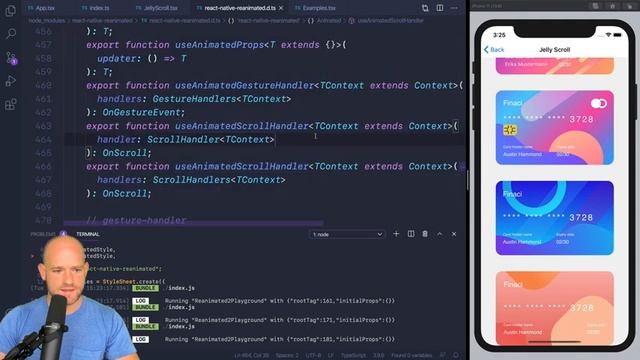Create a new terminal with plus icon
This screenshot has height=360, width=640.
[396, 234]
